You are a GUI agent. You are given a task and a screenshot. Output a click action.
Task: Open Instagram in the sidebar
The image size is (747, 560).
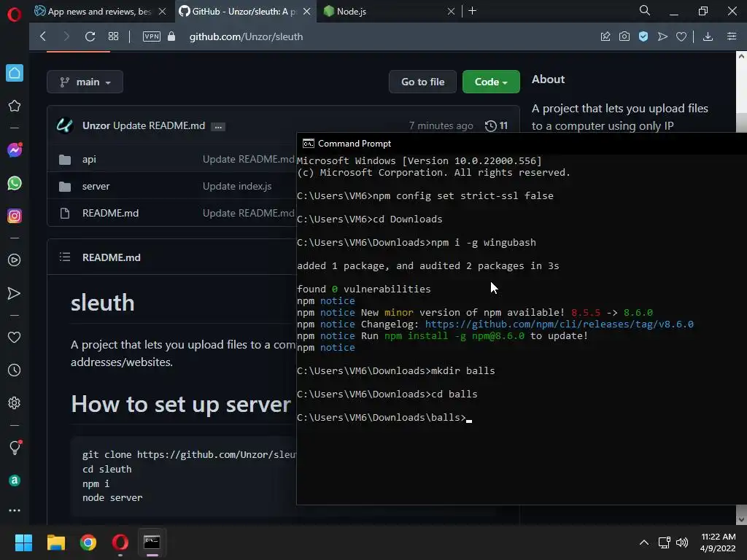point(15,216)
